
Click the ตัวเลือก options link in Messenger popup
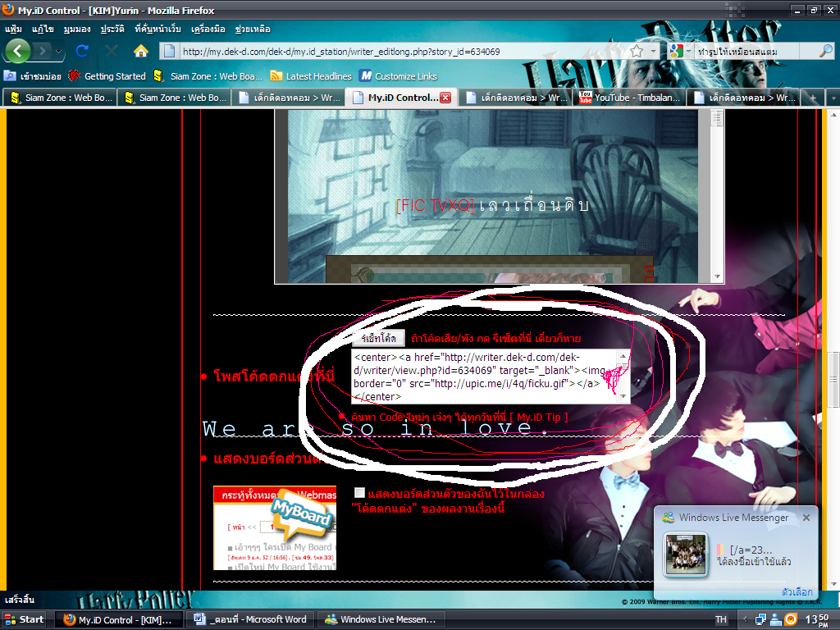797,592
